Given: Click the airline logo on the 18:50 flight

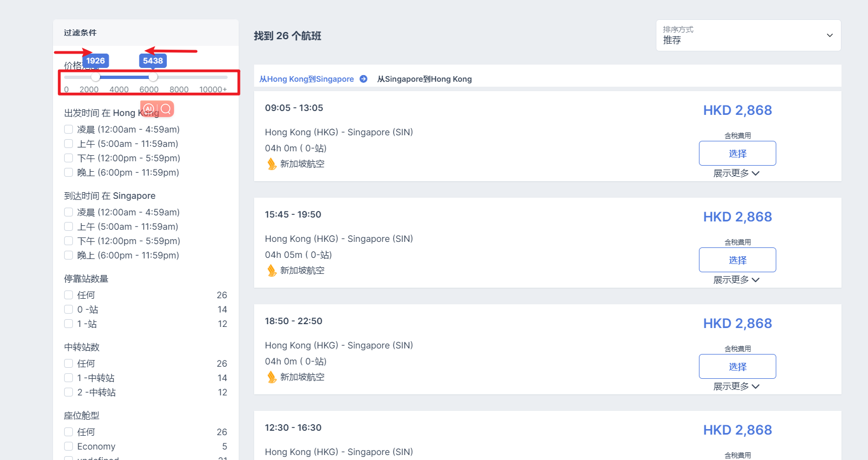Looking at the screenshot, I should click(x=271, y=377).
